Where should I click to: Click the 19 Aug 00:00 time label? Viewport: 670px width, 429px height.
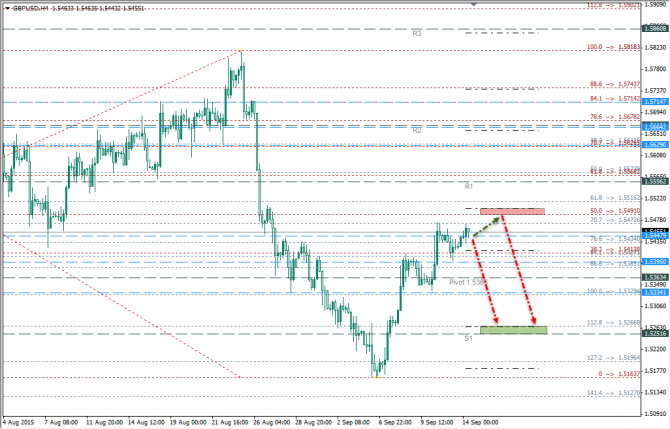188,423
